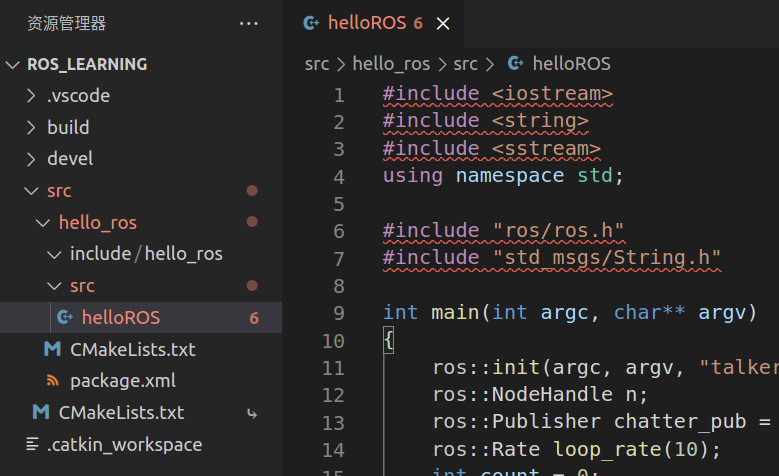Click line number 12 in the gutter

pos(333,396)
